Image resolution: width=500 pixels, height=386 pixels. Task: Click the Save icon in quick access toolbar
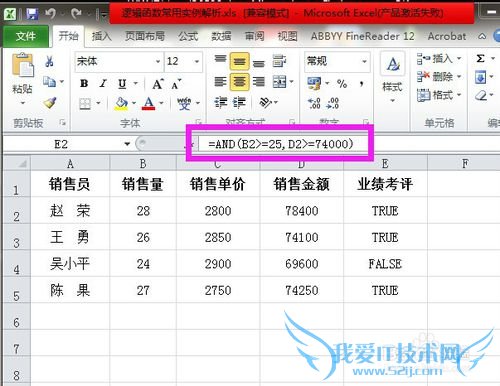pos(32,14)
